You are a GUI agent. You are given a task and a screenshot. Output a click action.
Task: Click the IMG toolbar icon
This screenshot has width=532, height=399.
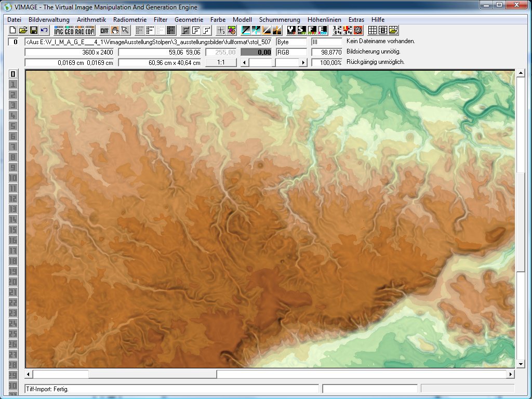click(x=59, y=30)
